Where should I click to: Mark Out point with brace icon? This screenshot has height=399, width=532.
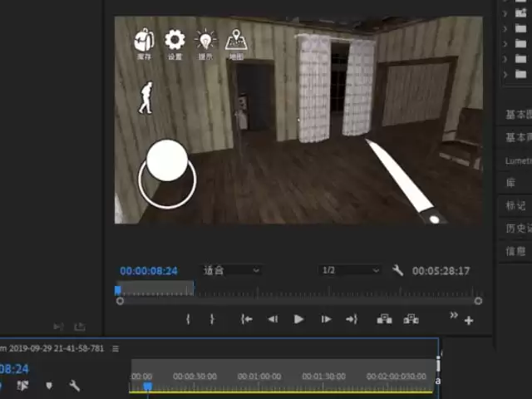[212, 319]
